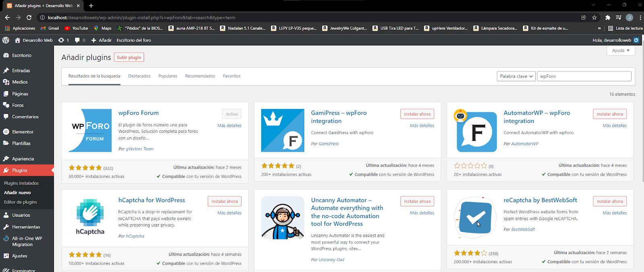The width and height of the screenshot is (644, 272).
Task: Open the gVectors Team author link
Action: click(x=140, y=149)
